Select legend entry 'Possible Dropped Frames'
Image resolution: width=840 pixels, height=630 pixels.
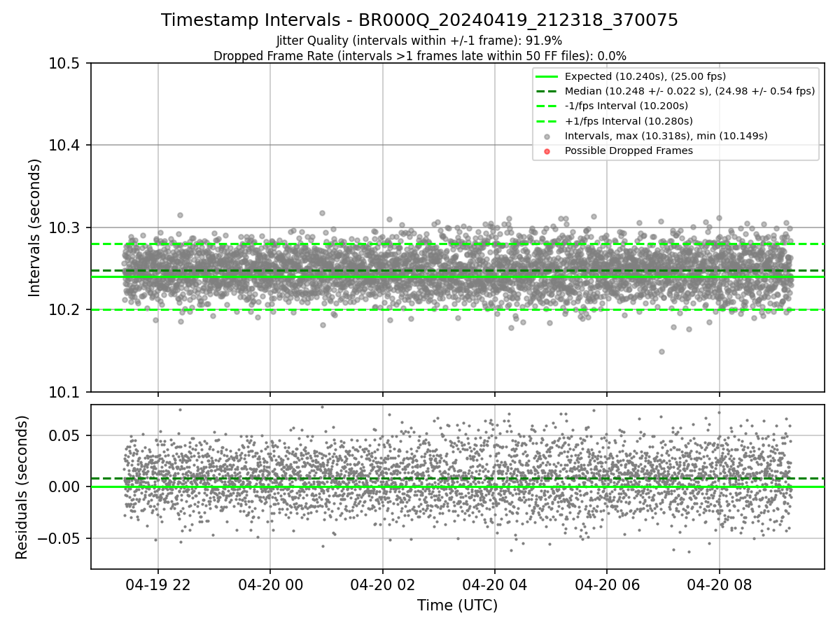coord(629,150)
